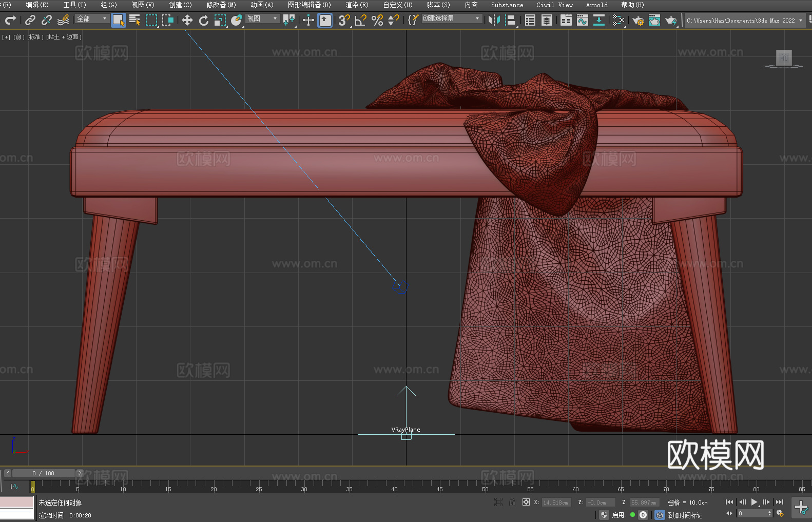The height and width of the screenshot is (522, 812).
Task: Open Render Setup teapot-gear icon
Action: 638,20
